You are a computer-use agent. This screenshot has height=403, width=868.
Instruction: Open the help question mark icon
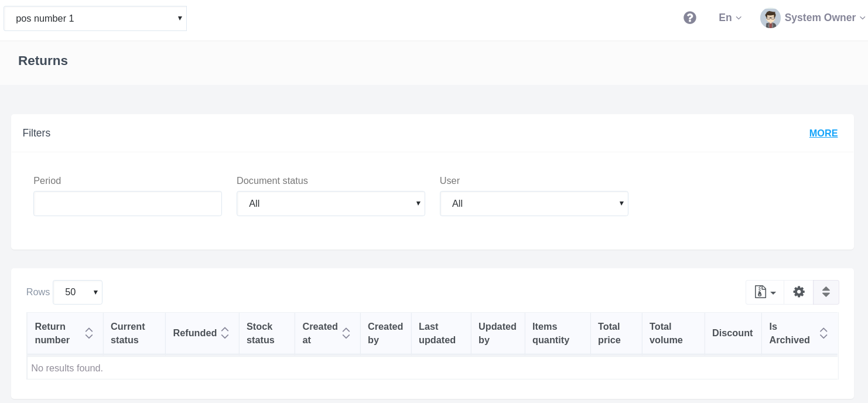pos(690,18)
